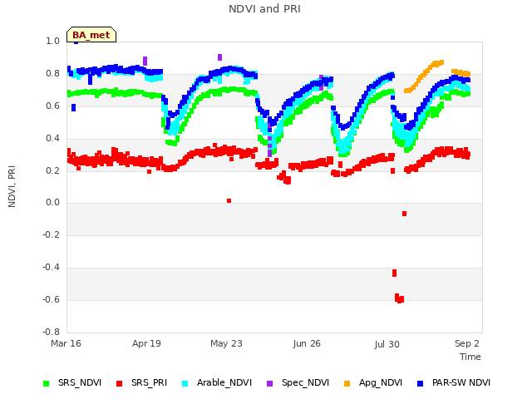
Task: Click the 0.0 y-axis tick label
Action: click(x=52, y=203)
